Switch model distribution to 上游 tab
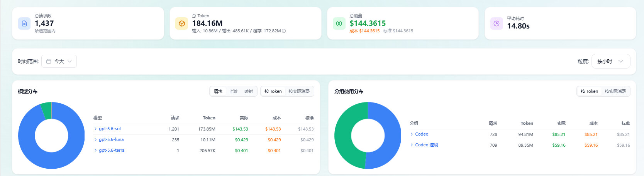Image resolution: width=644 pixels, height=176 pixels. tap(233, 91)
